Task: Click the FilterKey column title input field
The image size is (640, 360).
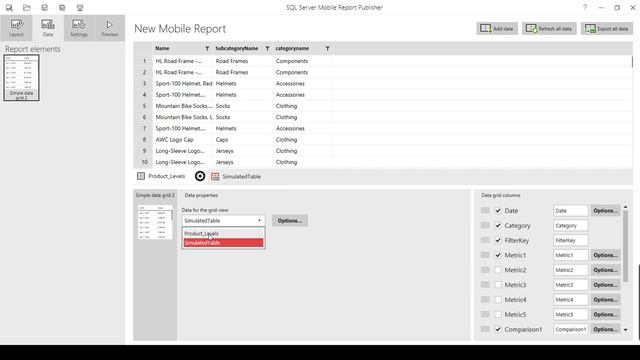Action: pyautogui.click(x=571, y=240)
